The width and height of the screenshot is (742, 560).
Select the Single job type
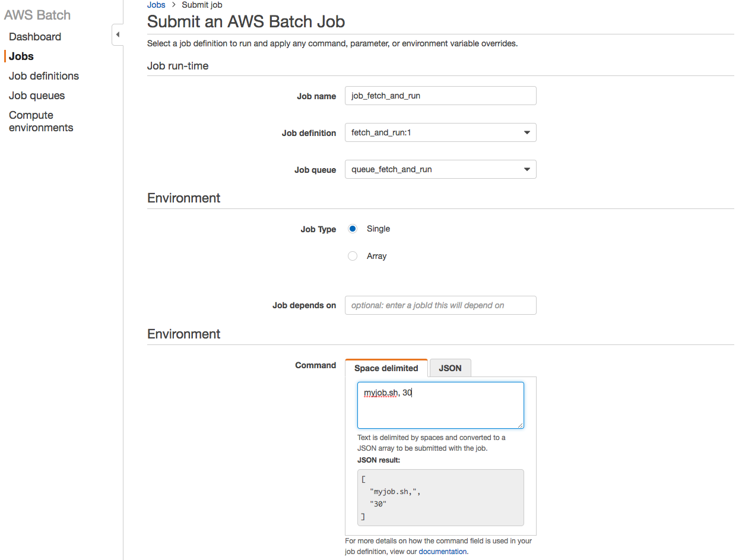[x=353, y=229]
